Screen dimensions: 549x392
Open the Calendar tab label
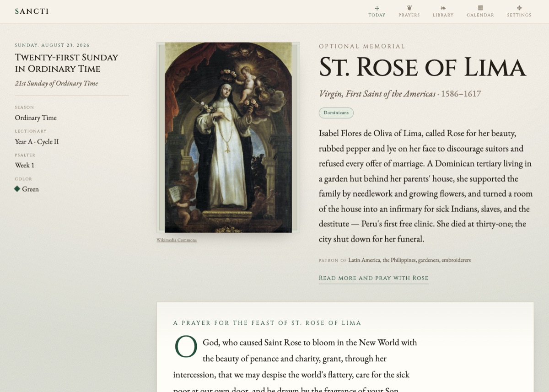coord(480,15)
